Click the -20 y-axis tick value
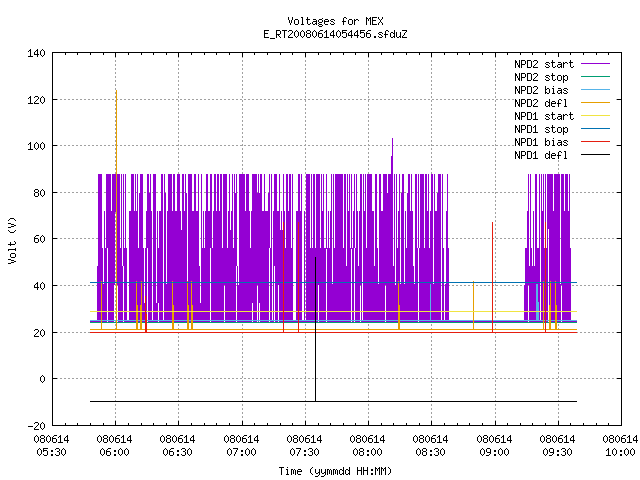This screenshot has height=480, width=640. pos(36,426)
